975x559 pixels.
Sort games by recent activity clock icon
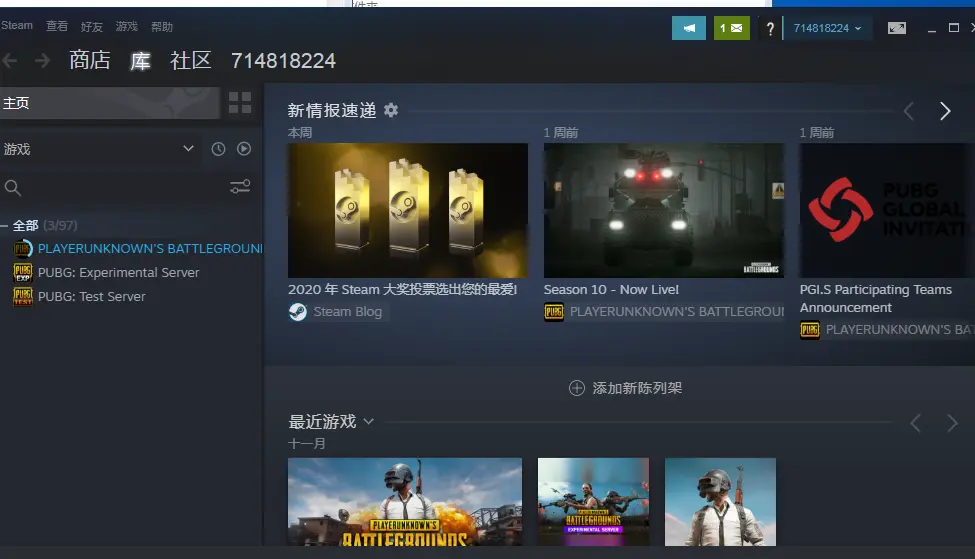[218, 149]
